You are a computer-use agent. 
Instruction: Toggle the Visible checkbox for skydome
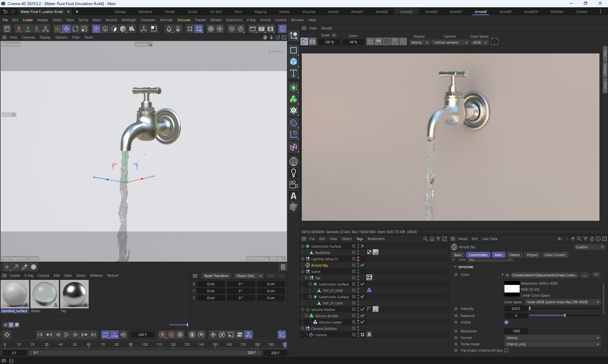506,322
